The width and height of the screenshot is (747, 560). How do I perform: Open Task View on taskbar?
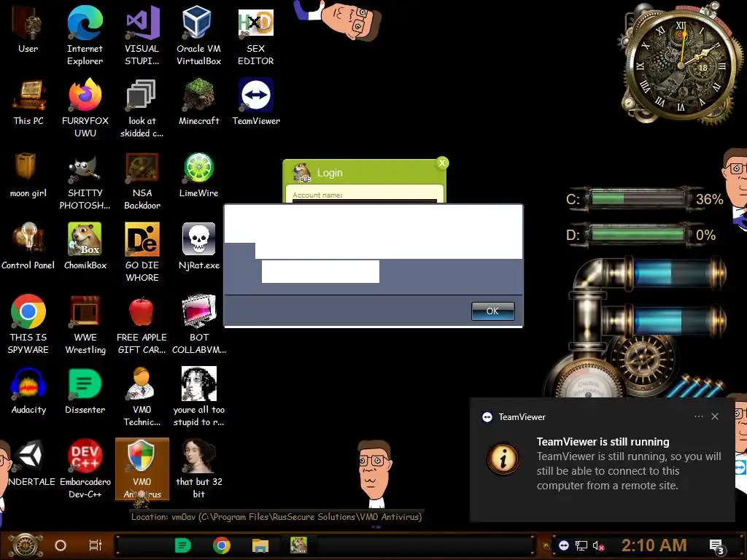(96, 545)
